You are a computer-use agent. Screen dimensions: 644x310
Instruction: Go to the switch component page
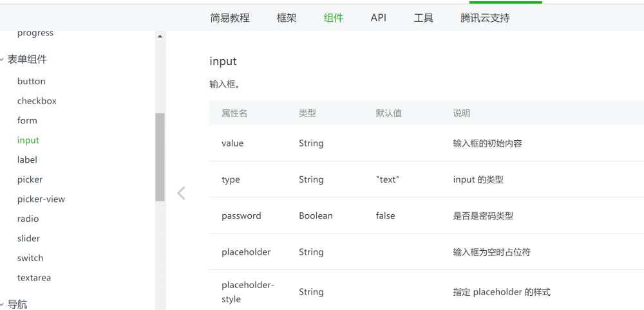click(30, 258)
